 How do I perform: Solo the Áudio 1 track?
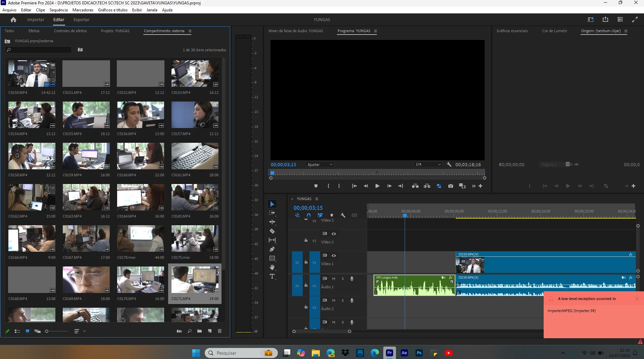[x=343, y=279]
